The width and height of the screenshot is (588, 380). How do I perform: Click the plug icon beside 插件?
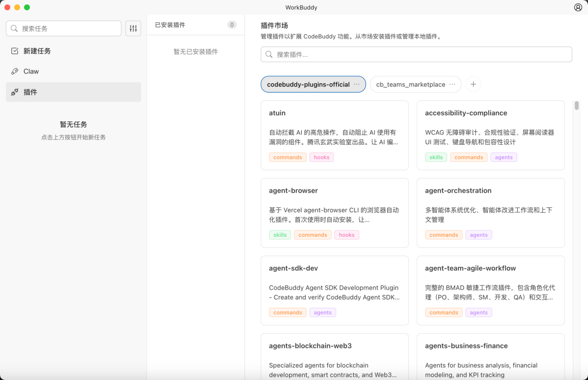coord(15,92)
